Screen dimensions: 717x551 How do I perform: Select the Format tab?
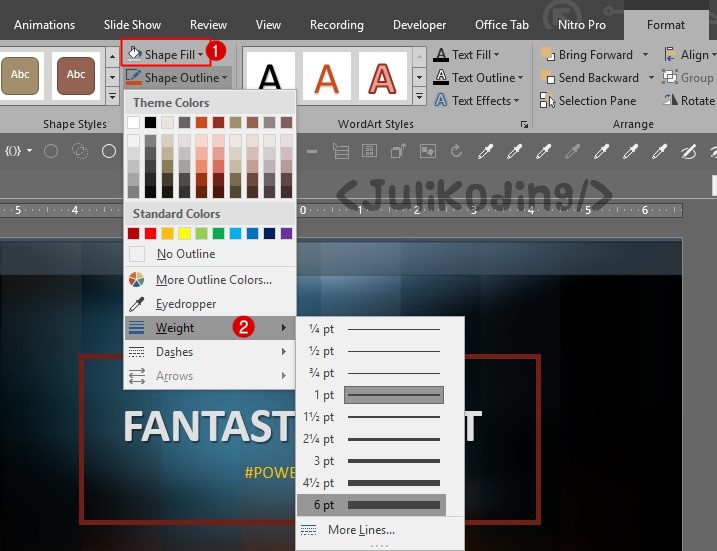pyautogui.click(x=666, y=25)
